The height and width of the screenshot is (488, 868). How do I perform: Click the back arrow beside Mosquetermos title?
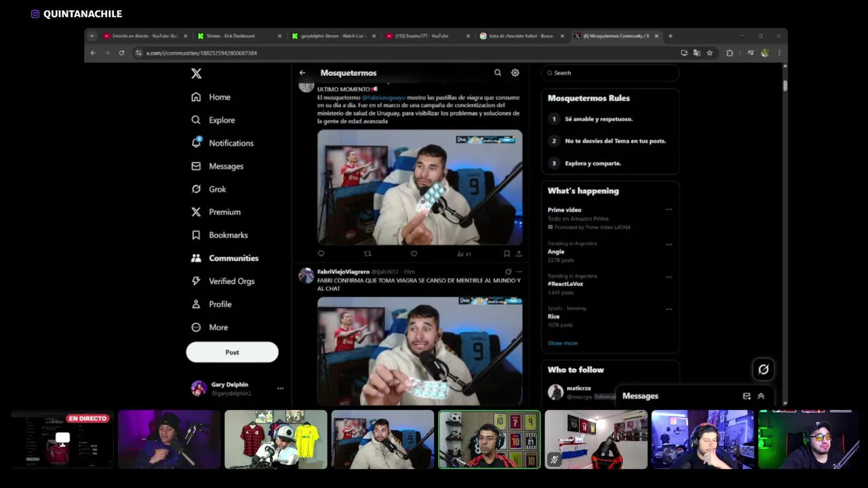[x=302, y=73]
